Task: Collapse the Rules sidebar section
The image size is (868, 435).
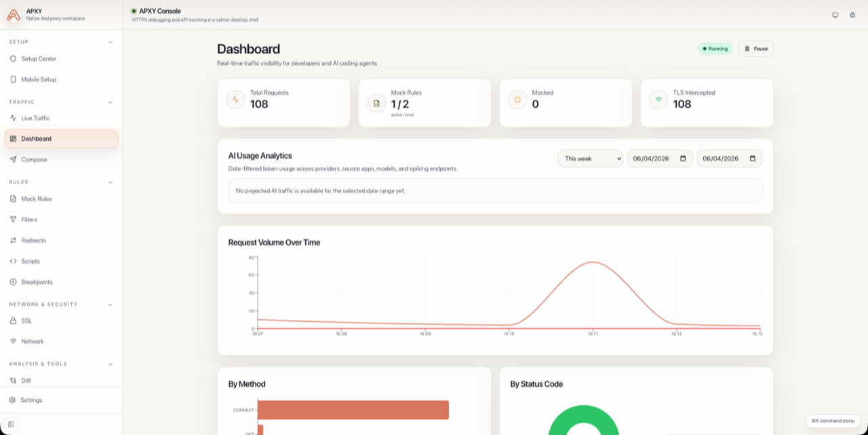Action: coord(111,182)
